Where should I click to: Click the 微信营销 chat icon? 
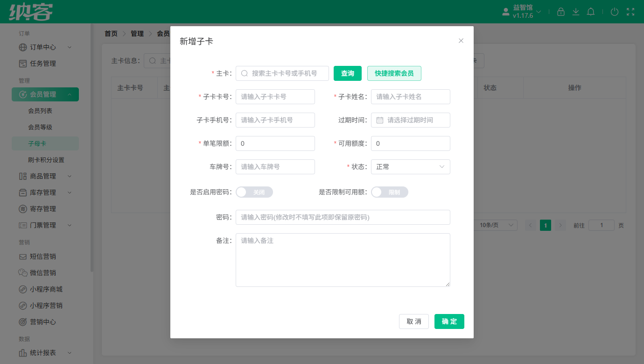(23, 273)
